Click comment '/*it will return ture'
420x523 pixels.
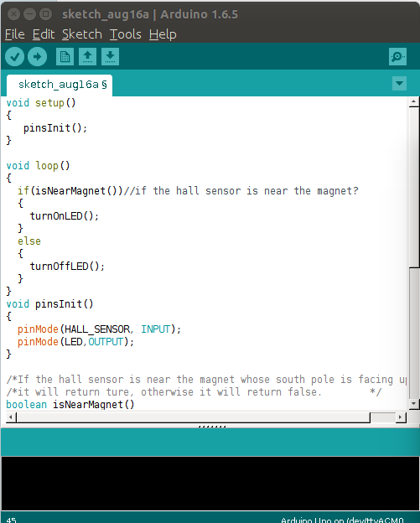pos(70,392)
